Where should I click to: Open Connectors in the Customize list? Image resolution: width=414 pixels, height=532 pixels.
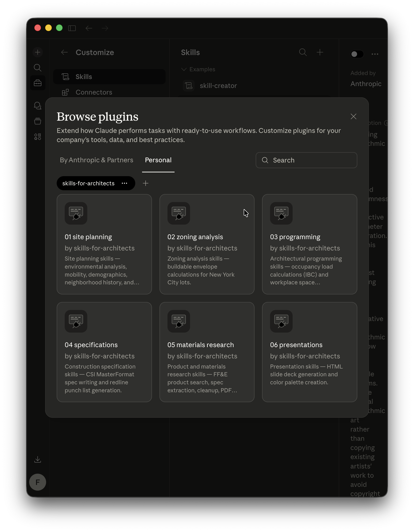tap(94, 92)
